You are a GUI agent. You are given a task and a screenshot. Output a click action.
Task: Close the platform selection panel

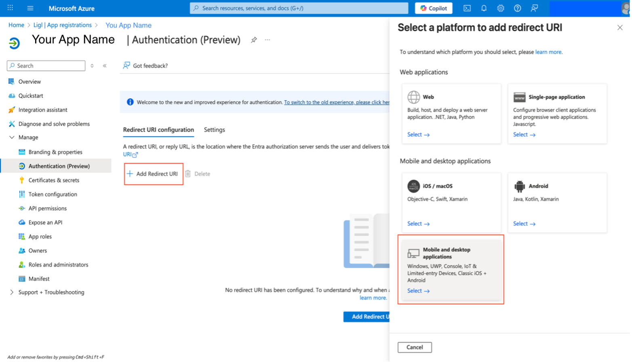click(x=620, y=27)
